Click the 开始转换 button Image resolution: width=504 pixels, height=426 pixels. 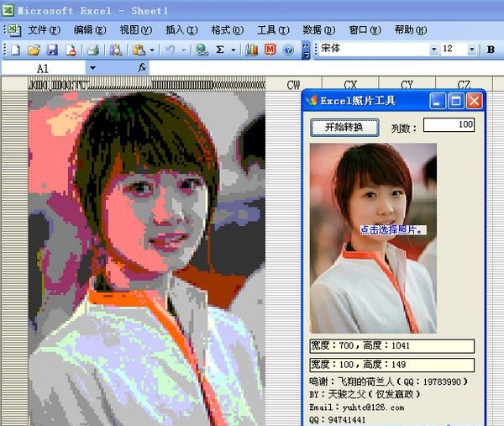click(344, 128)
